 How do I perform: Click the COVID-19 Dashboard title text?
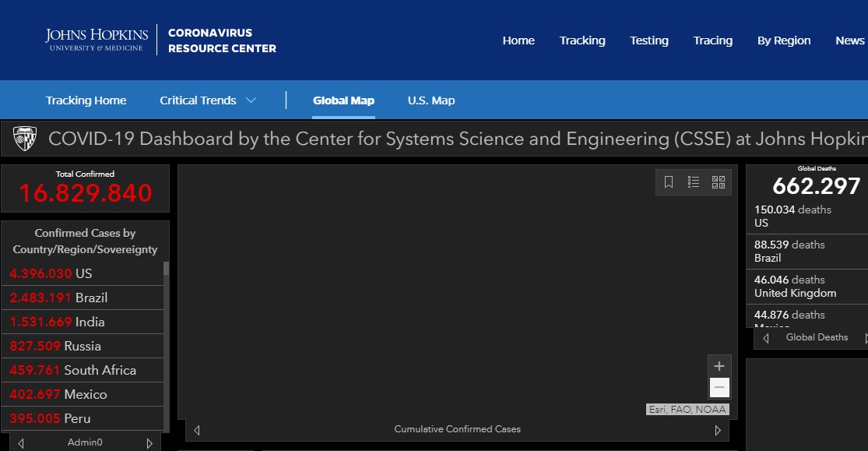click(x=458, y=139)
